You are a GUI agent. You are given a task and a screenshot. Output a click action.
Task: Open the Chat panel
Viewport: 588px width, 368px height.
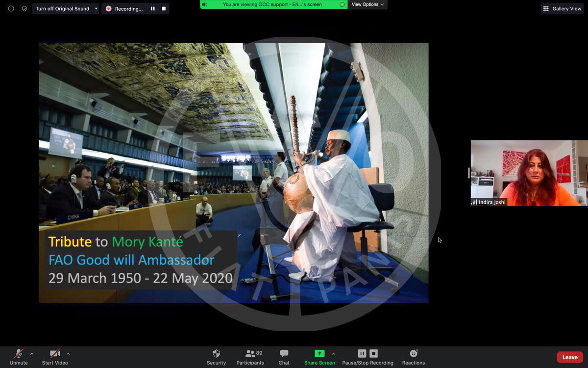pos(284,357)
